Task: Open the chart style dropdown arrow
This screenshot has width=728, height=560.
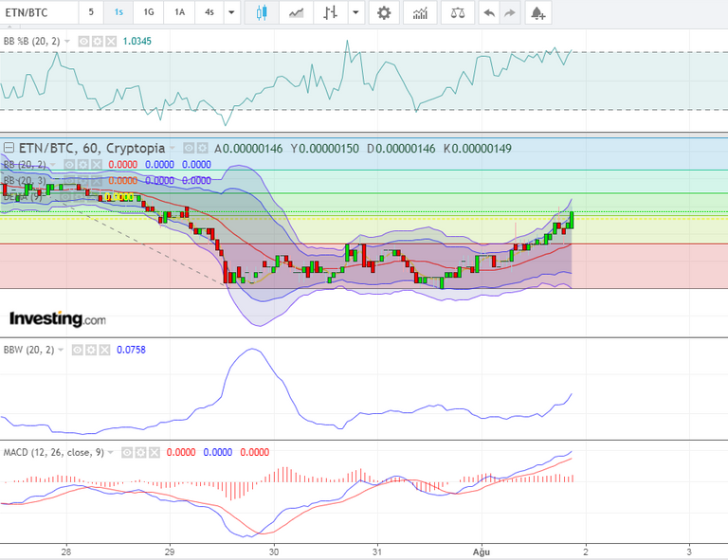Action: 355,12
